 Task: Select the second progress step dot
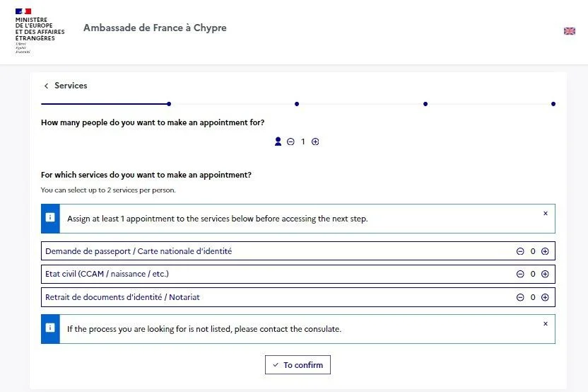click(x=297, y=104)
